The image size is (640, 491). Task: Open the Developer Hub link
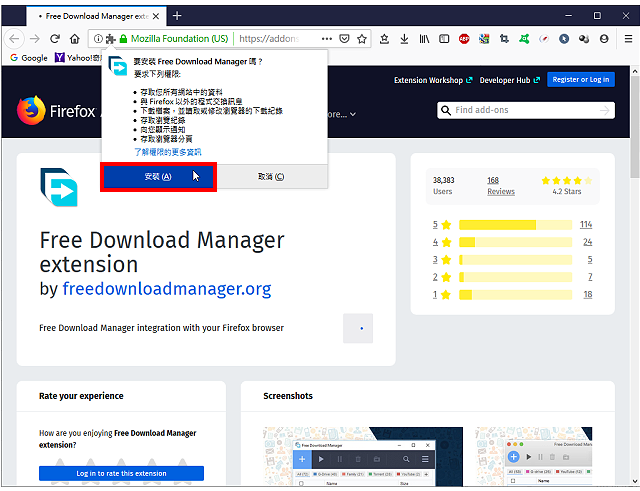click(x=509, y=80)
